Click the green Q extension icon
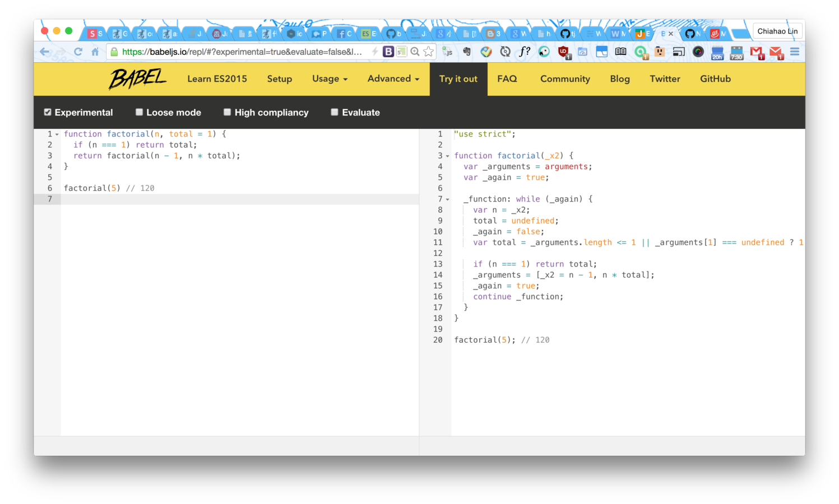The image size is (839, 504). point(641,53)
